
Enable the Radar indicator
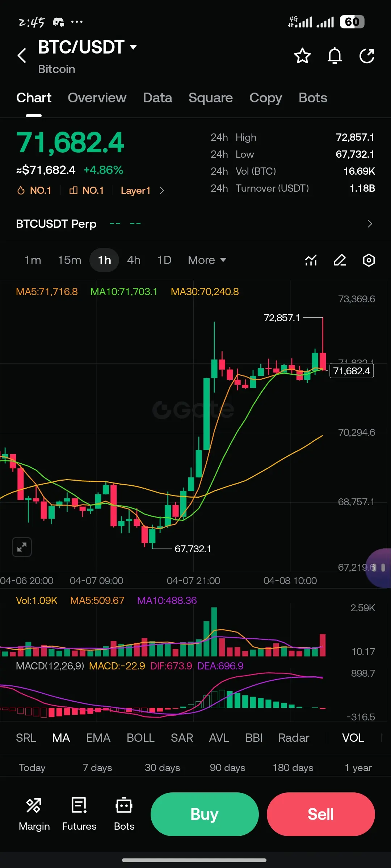click(294, 738)
